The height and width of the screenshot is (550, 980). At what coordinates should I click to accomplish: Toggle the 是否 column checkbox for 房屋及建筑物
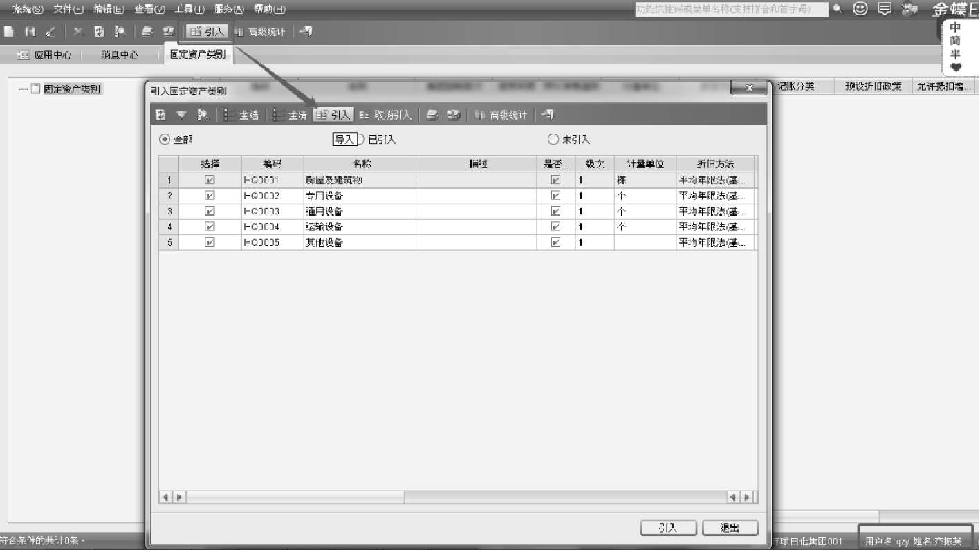pyautogui.click(x=555, y=180)
